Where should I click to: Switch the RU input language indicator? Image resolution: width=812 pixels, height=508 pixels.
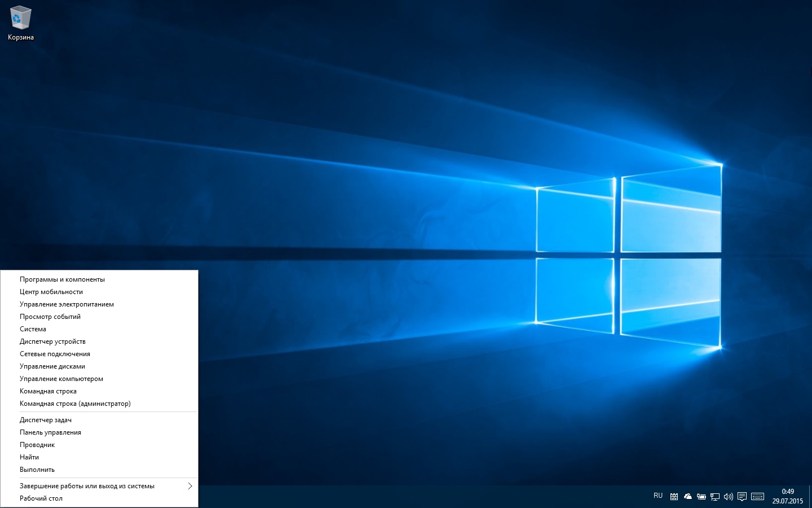point(658,496)
